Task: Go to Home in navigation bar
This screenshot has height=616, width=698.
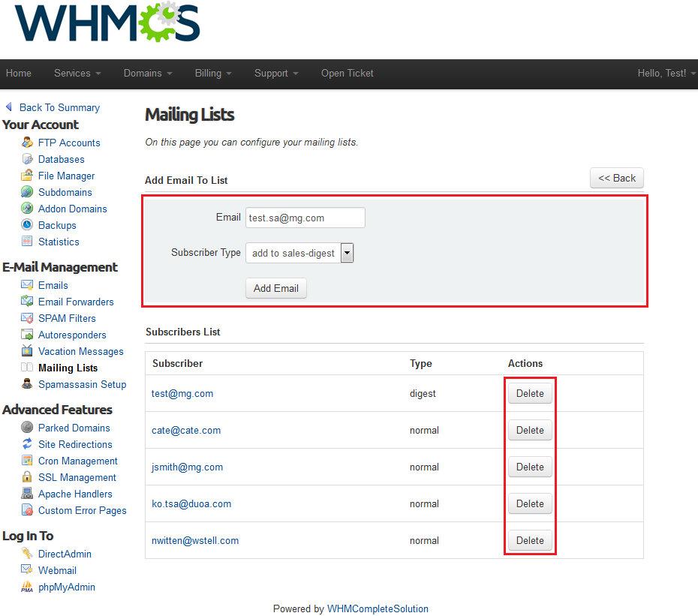Action: coord(19,74)
